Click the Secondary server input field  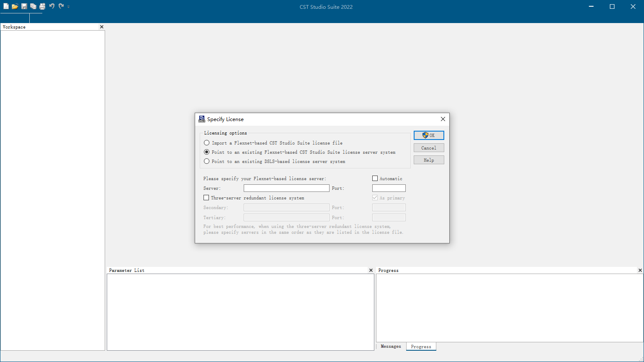pyautogui.click(x=286, y=207)
